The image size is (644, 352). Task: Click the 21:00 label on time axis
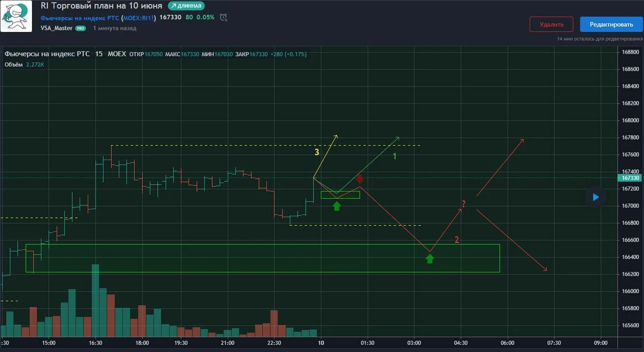228,343
